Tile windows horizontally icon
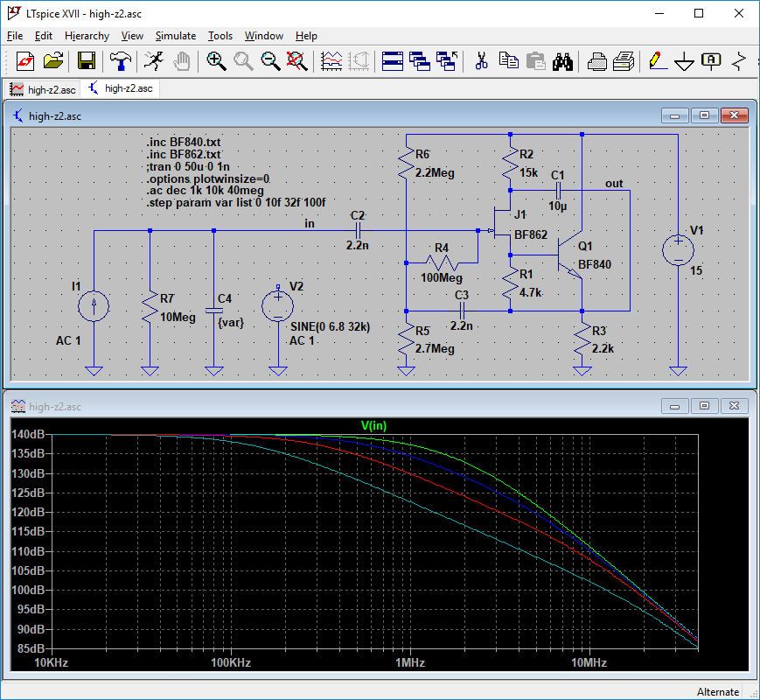The height and width of the screenshot is (700, 760). coord(393,61)
